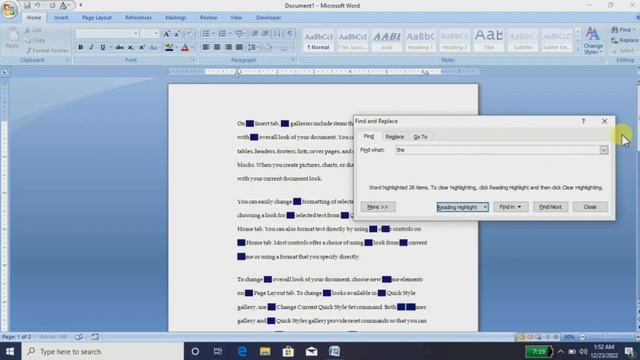Justify the text alignment

click(x=239, y=47)
